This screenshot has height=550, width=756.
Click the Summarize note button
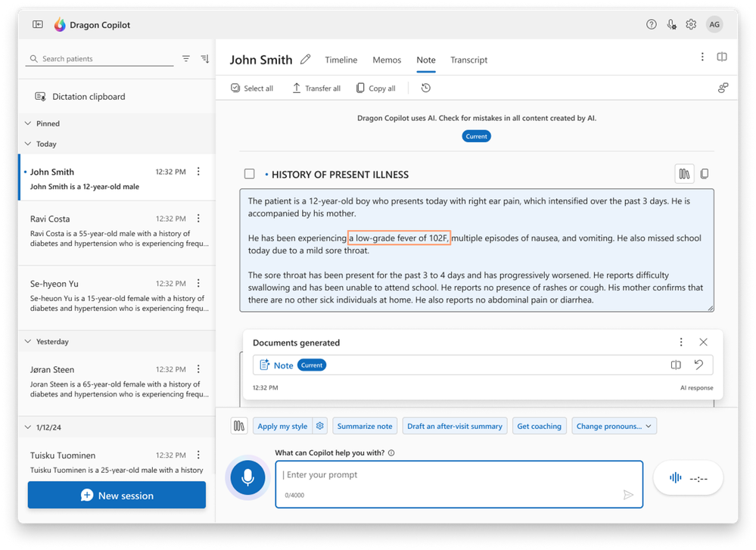[x=365, y=426]
